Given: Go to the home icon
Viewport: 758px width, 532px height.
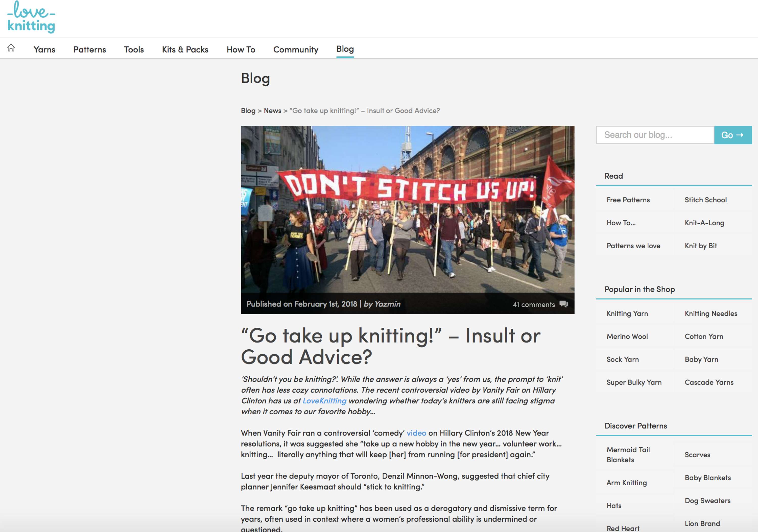Looking at the screenshot, I should 11,48.
